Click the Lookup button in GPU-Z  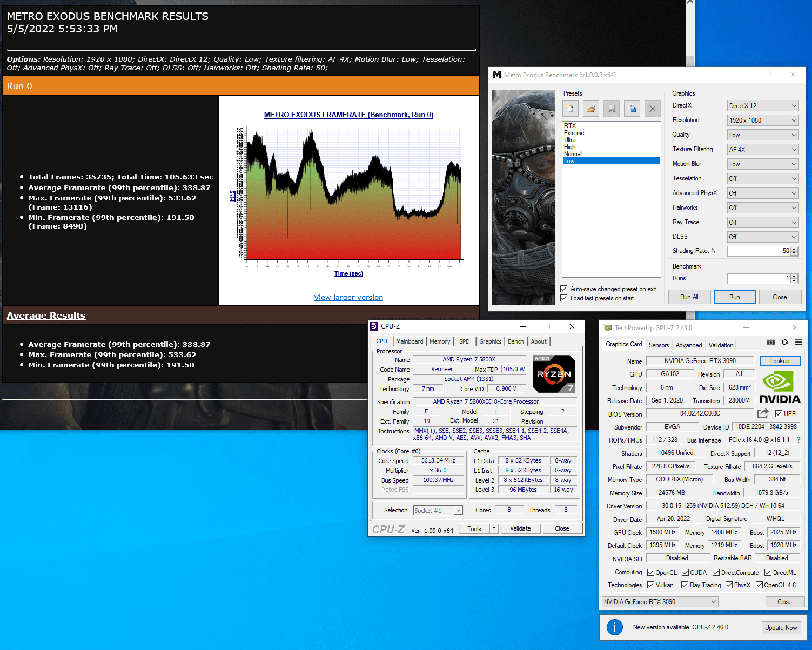coord(780,361)
